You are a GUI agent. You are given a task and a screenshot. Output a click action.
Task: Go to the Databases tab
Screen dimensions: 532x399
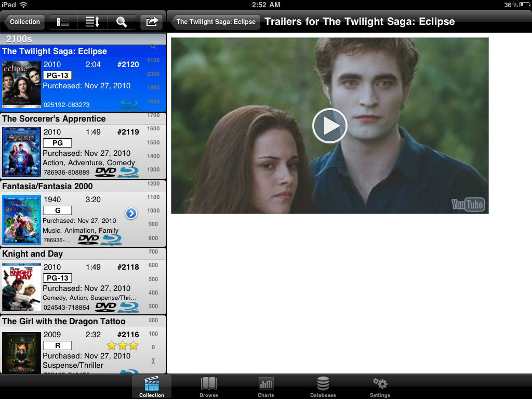click(x=323, y=387)
